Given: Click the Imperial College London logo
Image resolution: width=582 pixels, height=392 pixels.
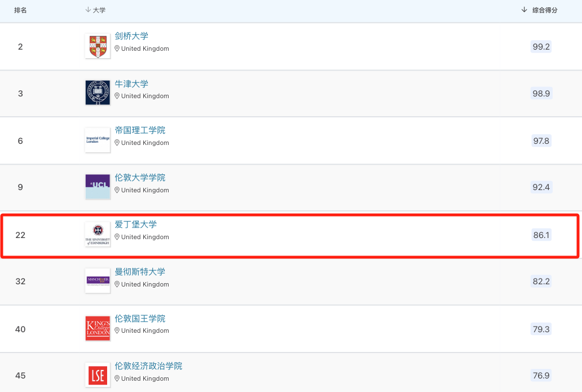Looking at the screenshot, I should 98,140.
